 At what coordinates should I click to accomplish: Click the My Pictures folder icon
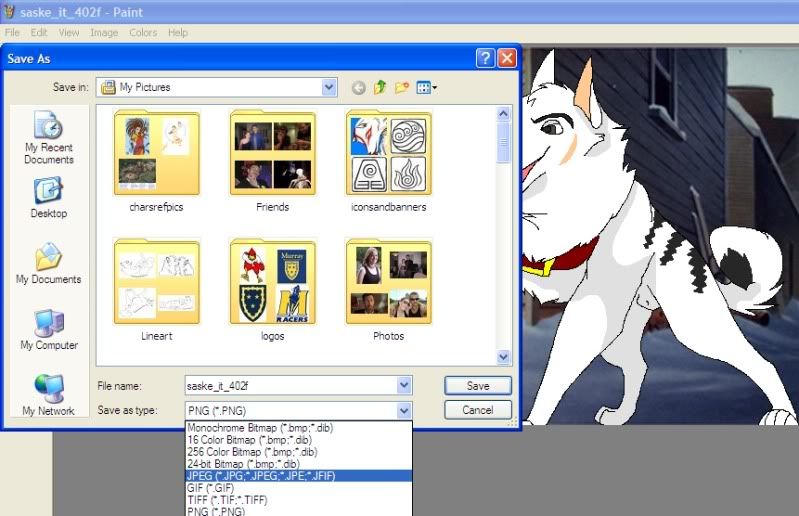pos(108,87)
